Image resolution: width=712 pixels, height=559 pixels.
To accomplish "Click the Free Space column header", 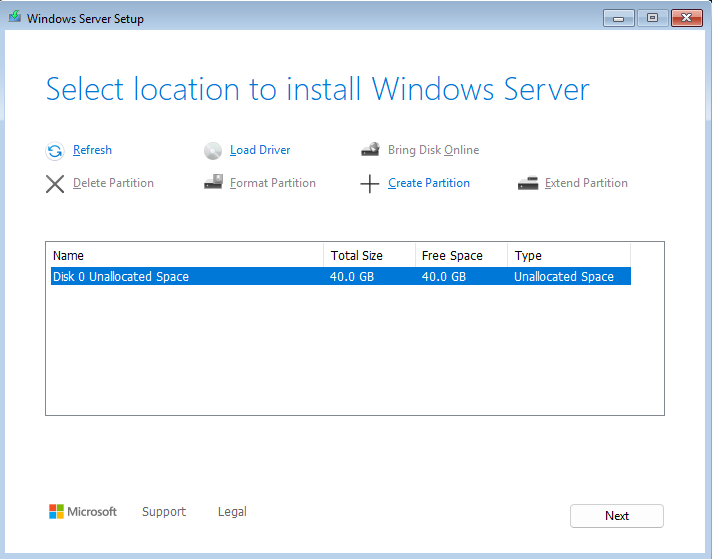I will 461,256.
